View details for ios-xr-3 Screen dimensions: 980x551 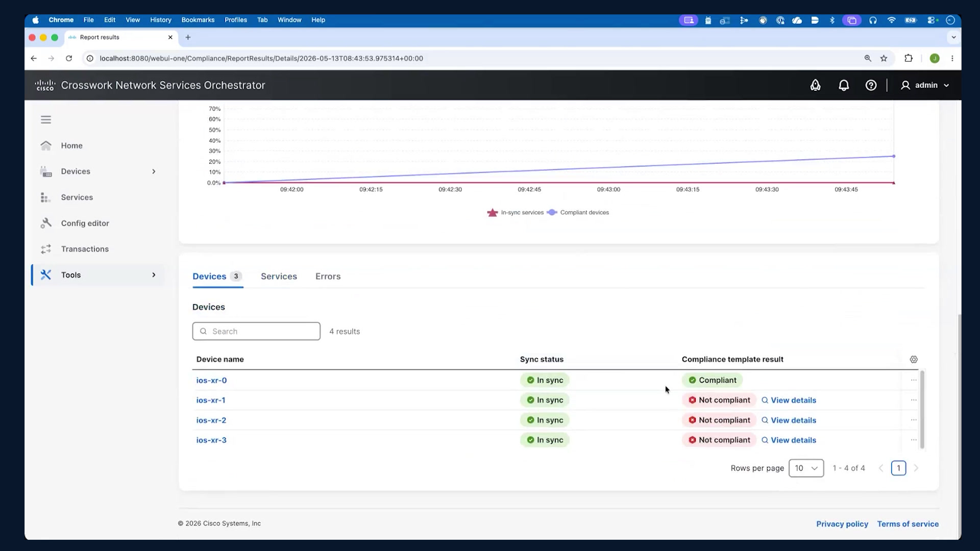point(789,440)
